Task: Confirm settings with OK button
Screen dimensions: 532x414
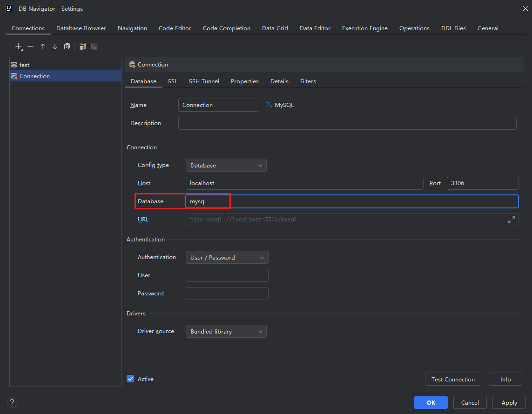Action: coord(431,402)
